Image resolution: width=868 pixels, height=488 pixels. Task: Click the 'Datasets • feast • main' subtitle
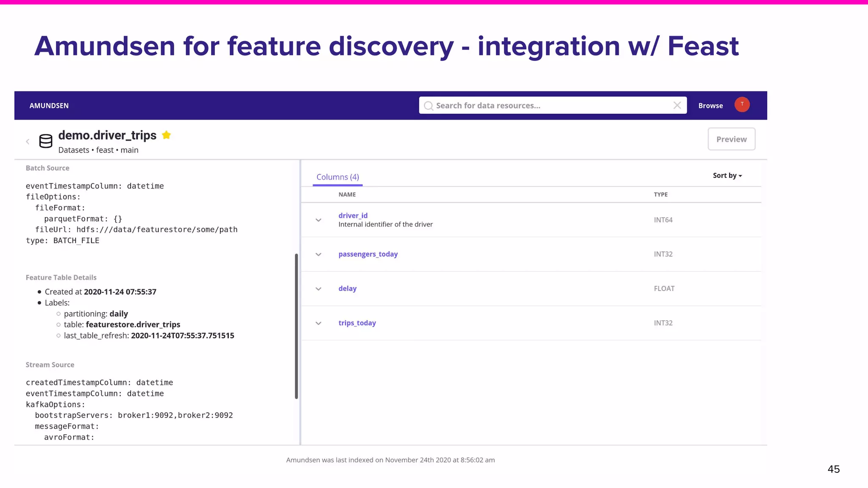click(x=98, y=150)
